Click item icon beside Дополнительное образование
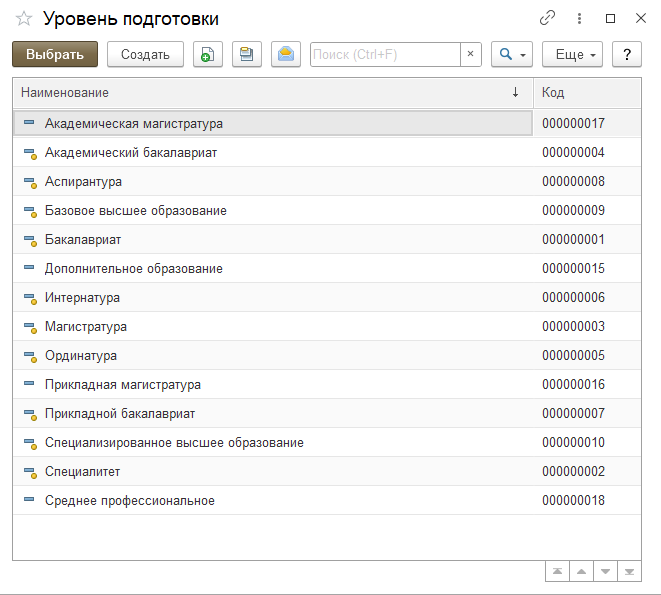The image size is (661, 595). pos(29,267)
